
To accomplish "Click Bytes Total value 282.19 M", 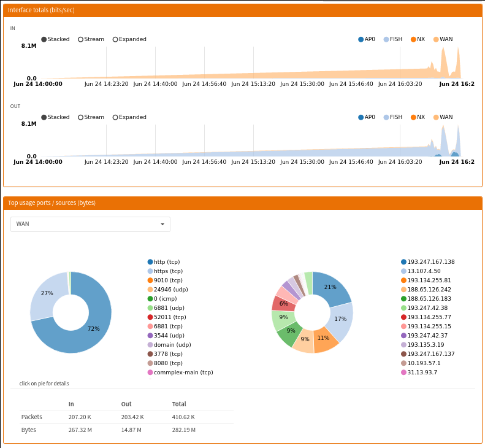I will click(x=184, y=430).
